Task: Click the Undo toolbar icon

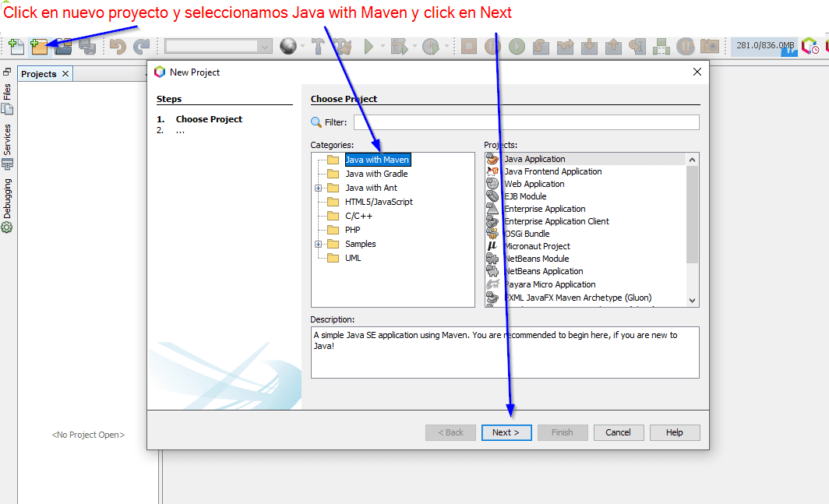Action: 118,47
